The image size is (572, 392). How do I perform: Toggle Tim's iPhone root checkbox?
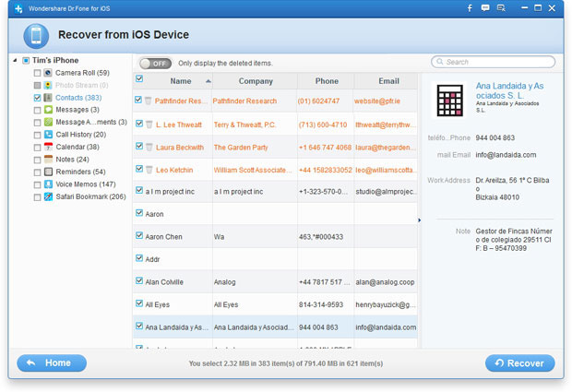click(26, 61)
